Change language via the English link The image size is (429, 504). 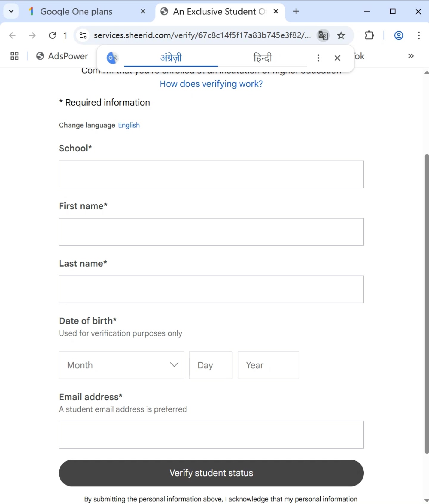pos(129,125)
